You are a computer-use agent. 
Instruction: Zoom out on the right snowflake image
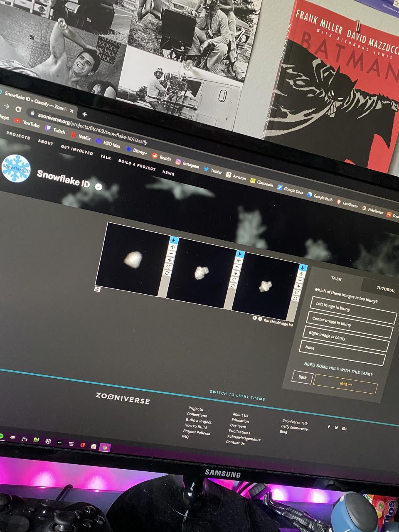(x=300, y=281)
